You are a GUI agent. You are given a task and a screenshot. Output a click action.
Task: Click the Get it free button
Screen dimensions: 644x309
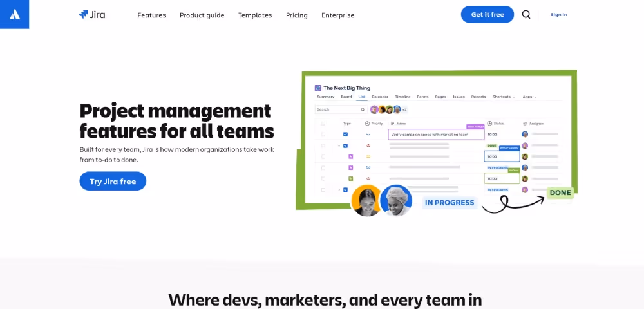click(x=488, y=14)
